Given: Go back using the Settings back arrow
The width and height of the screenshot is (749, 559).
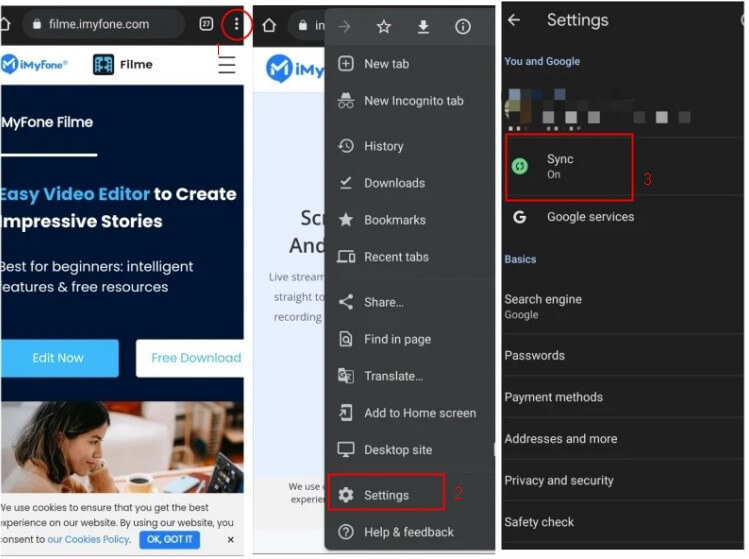Looking at the screenshot, I should pyautogui.click(x=514, y=20).
